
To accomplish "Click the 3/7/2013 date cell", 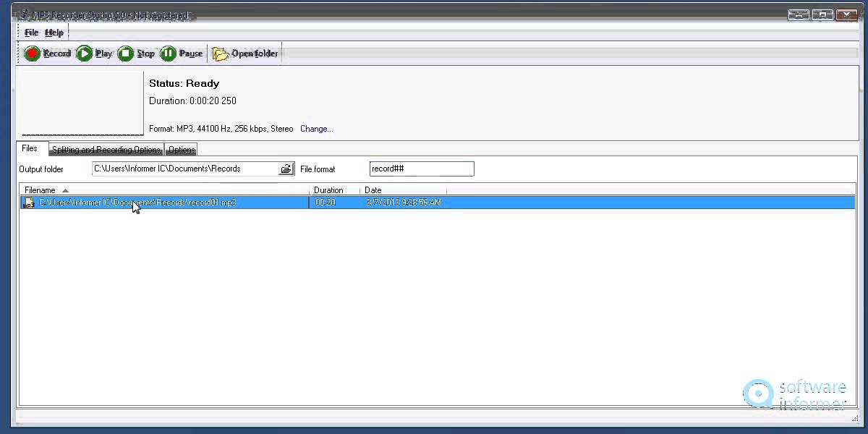I will pyautogui.click(x=404, y=203).
